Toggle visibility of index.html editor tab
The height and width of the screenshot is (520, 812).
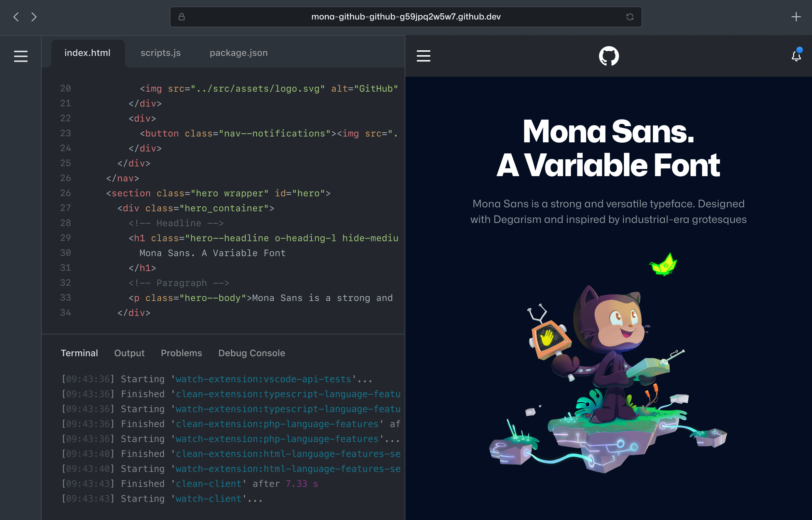pos(87,53)
